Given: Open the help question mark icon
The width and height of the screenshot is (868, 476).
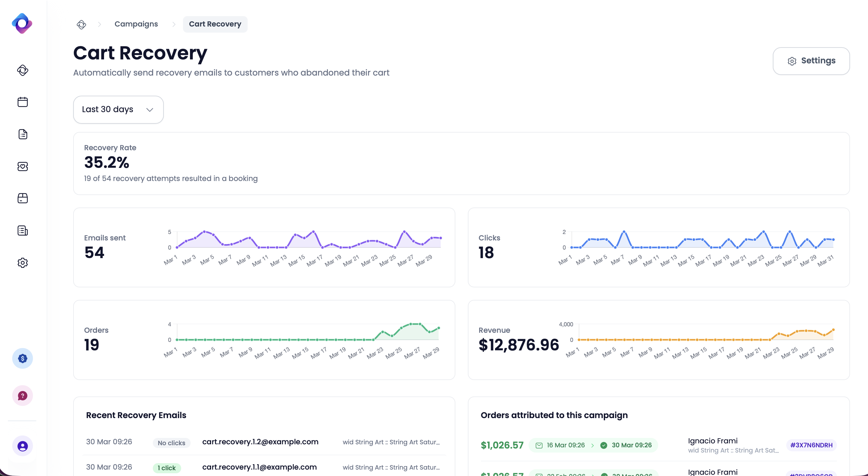Looking at the screenshot, I should point(23,396).
